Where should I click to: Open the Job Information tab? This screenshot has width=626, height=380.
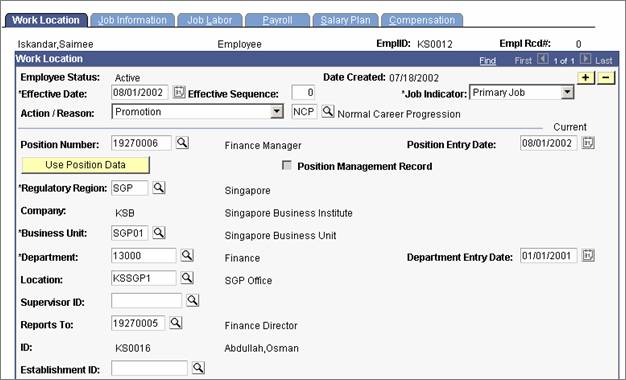pyautogui.click(x=133, y=20)
